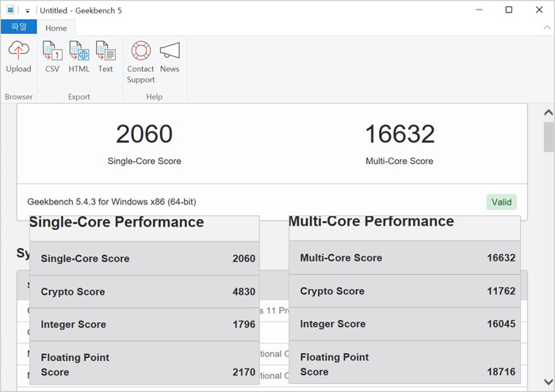Open the News megaphone icon
The width and height of the screenshot is (555, 392).
point(170,51)
